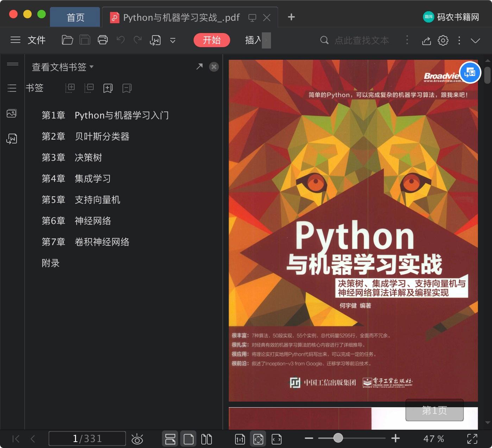Click collapse all bookmarks icon

pos(89,88)
